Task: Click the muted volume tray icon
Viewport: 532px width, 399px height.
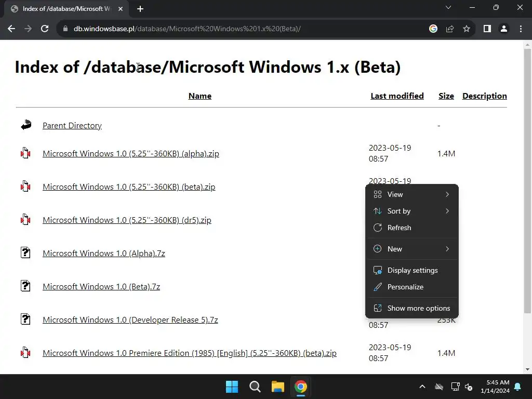Action: click(469, 387)
